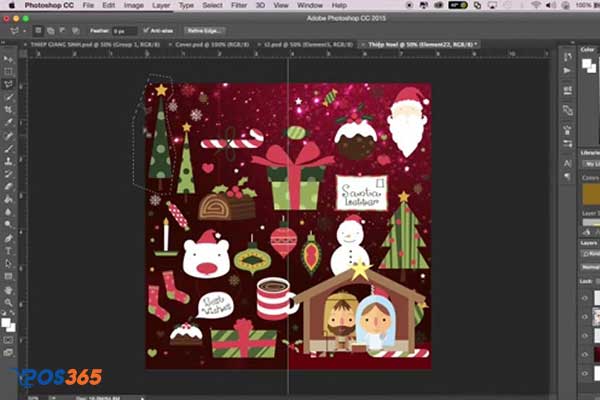Image resolution: width=600 pixels, height=400 pixels.
Task: Open the Character panel icon
Action: pos(567,163)
